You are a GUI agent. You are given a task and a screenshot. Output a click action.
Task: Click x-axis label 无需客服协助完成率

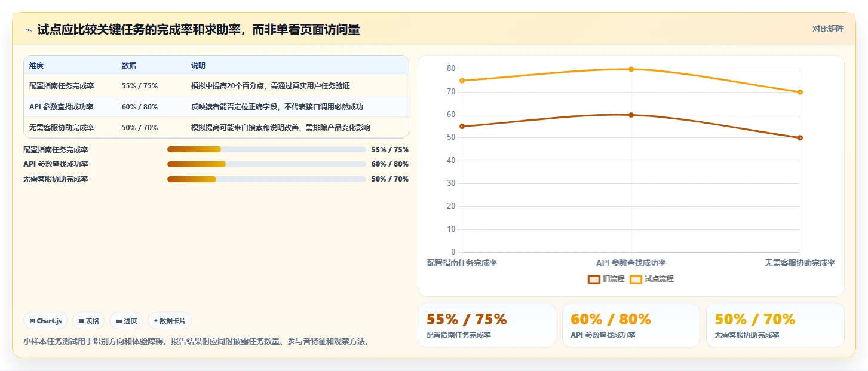800,263
